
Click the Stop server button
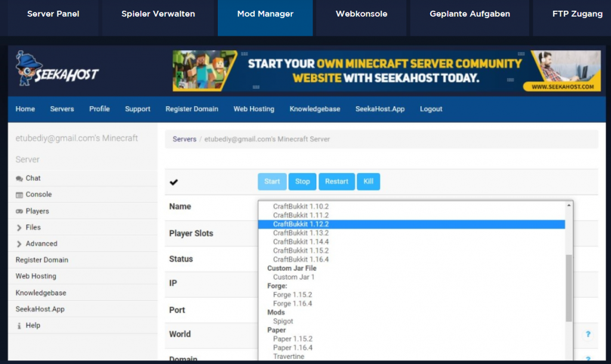[x=303, y=181]
